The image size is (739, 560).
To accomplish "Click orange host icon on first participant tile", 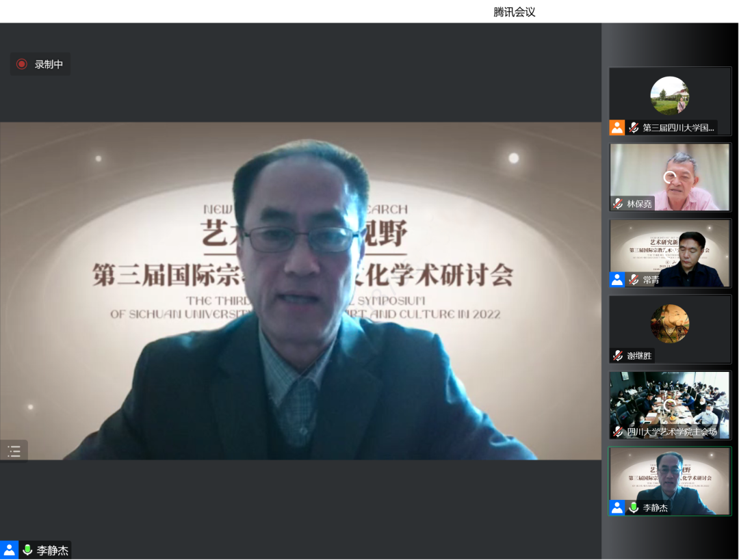I will tap(617, 127).
